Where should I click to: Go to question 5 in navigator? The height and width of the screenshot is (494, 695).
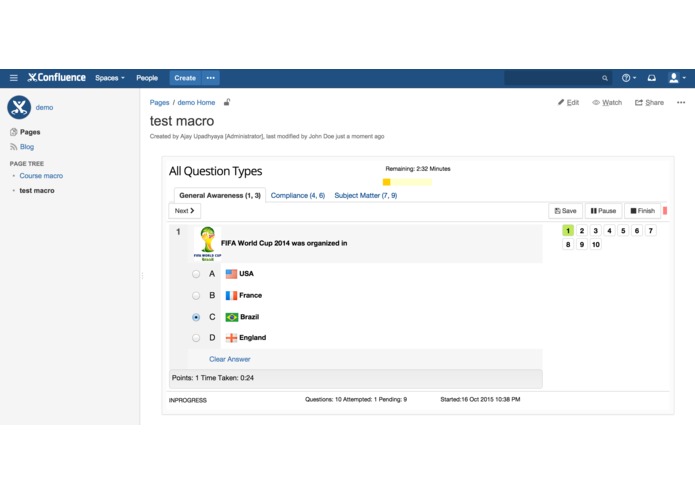[623, 231]
